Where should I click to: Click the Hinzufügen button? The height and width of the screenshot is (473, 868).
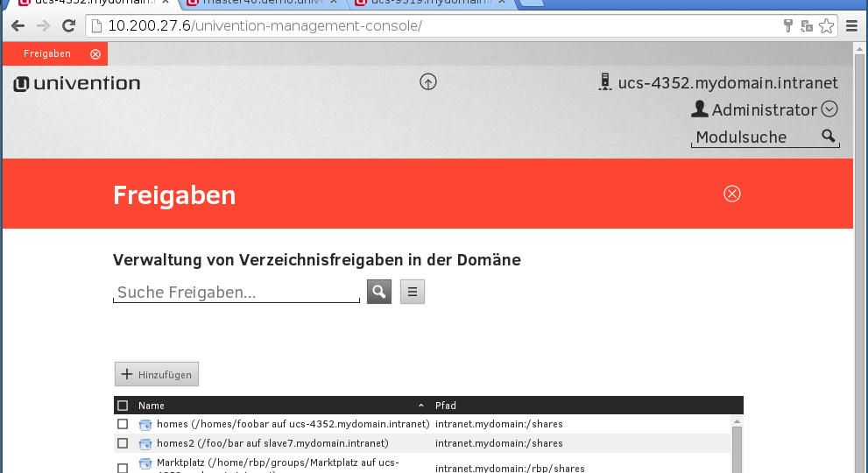(157, 374)
